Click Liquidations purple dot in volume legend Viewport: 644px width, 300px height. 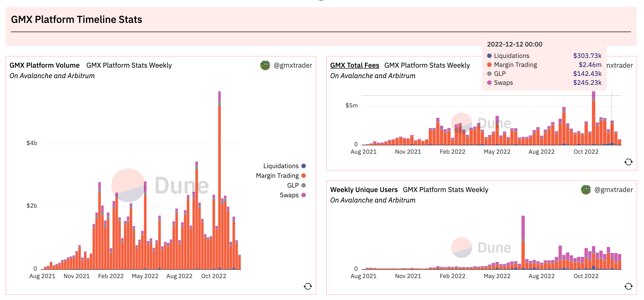click(x=304, y=166)
